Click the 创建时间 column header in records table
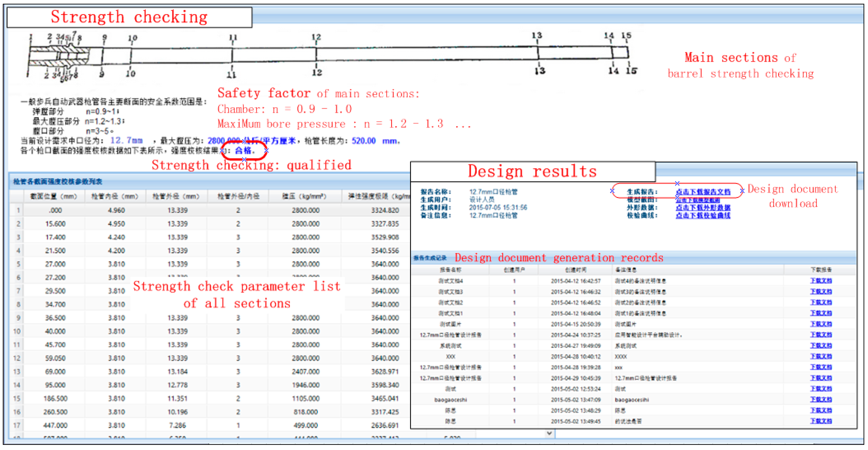Image resolution: width=868 pixels, height=450 pixels. click(x=576, y=270)
